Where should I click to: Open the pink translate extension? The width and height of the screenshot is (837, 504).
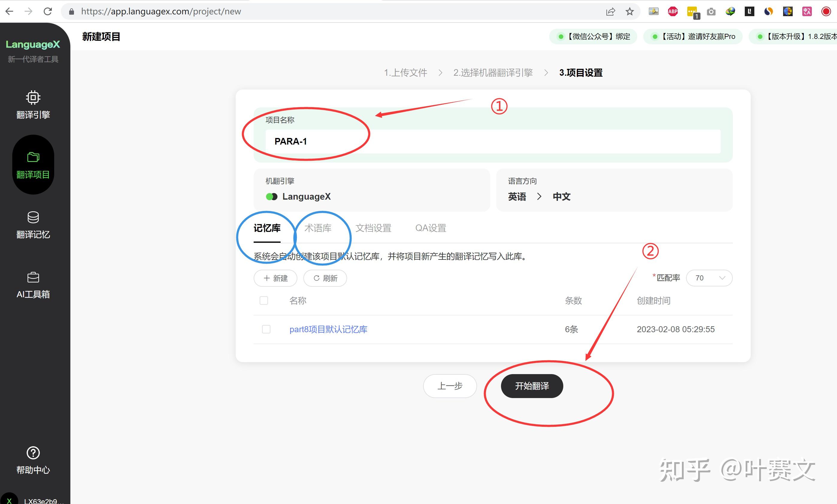pyautogui.click(x=807, y=11)
